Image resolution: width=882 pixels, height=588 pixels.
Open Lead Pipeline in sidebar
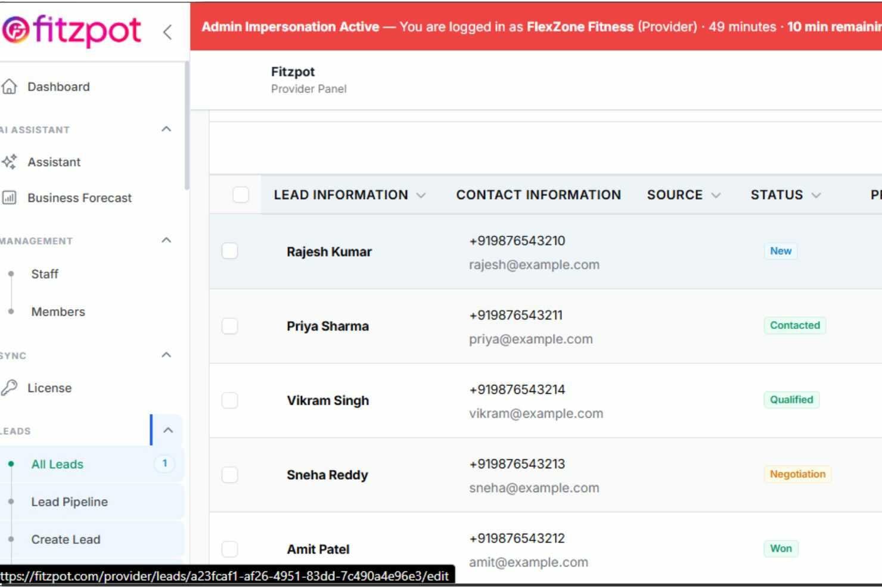(x=70, y=502)
